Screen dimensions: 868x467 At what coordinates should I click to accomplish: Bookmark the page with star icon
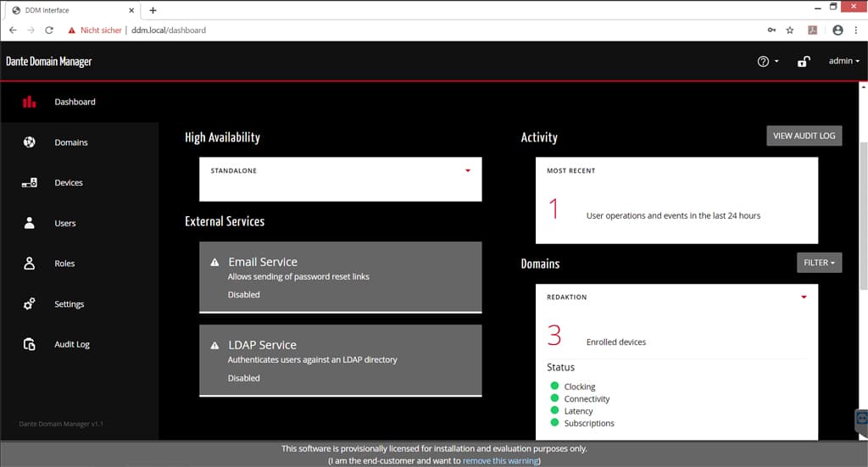click(x=790, y=31)
